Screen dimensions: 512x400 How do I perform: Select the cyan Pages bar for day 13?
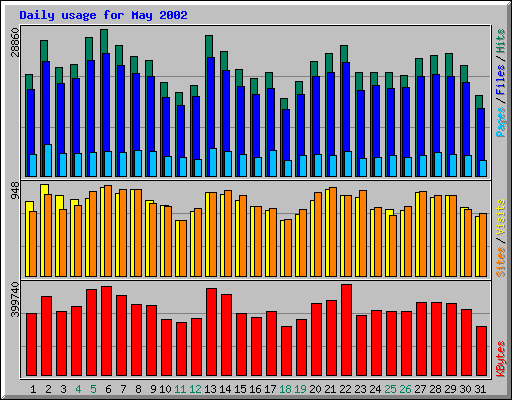tap(213, 162)
